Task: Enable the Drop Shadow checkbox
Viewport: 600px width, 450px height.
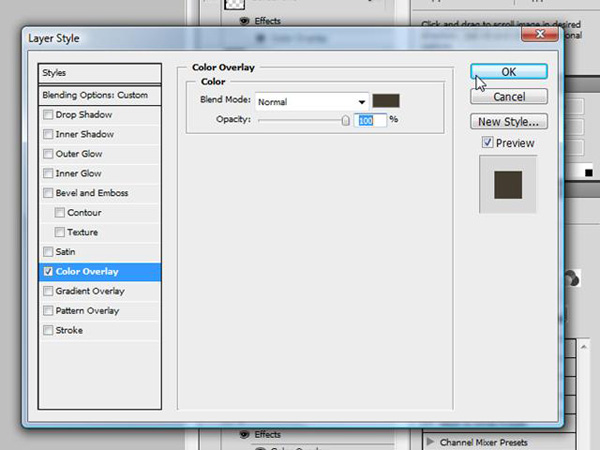Action: pos(48,115)
